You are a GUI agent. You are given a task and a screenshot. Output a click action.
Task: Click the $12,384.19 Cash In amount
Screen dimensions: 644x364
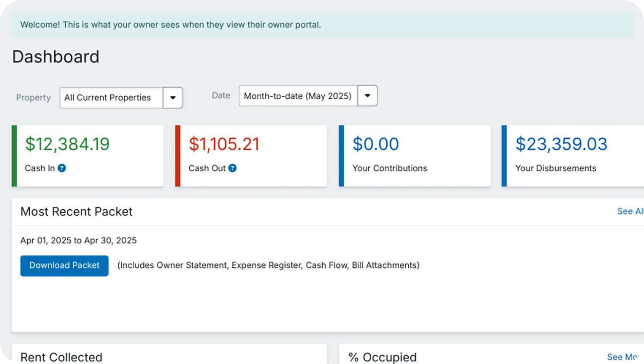pyautogui.click(x=67, y=144)
